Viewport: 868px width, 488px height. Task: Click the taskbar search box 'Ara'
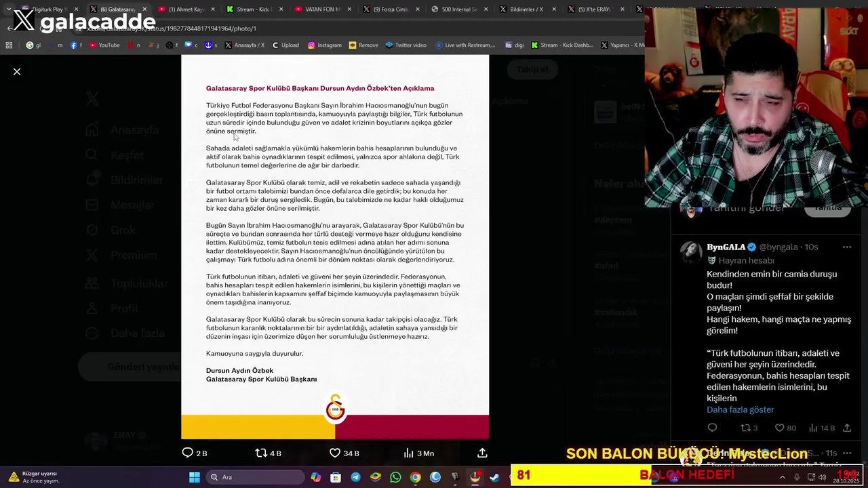pos(254,477)
